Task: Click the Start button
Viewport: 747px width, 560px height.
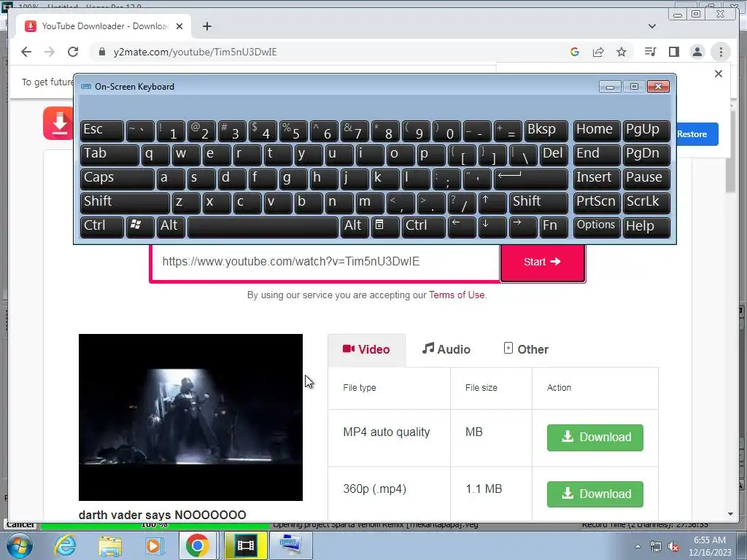Action: [x=542, y=262]
